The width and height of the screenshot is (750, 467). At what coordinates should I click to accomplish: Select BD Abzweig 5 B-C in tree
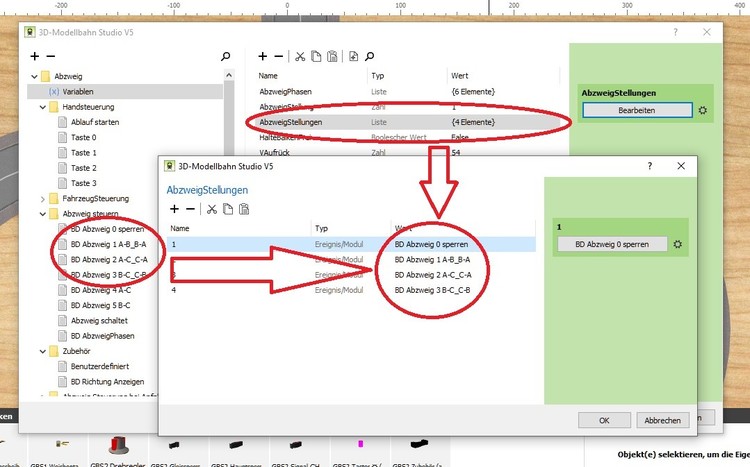click(100, 305)
